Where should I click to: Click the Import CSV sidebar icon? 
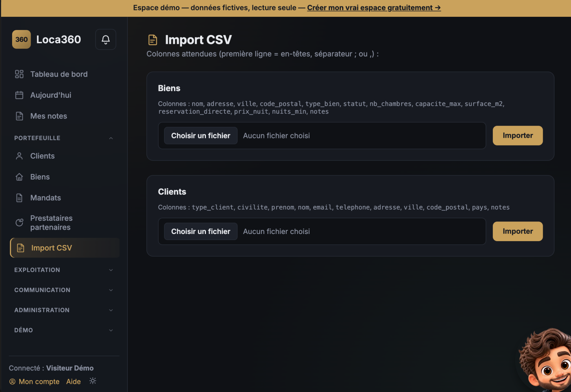click(x=21, y=248)
